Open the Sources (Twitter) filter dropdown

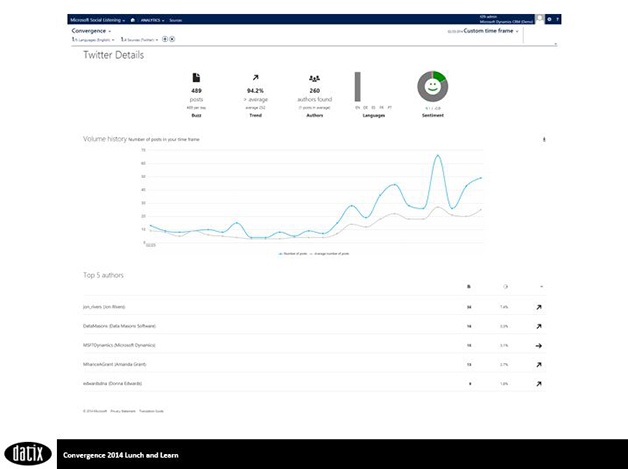click(x=139, y=40)
